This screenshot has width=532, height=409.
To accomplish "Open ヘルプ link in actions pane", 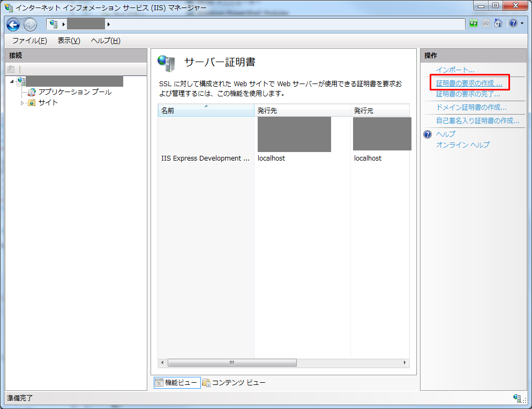I will [446, 134].
